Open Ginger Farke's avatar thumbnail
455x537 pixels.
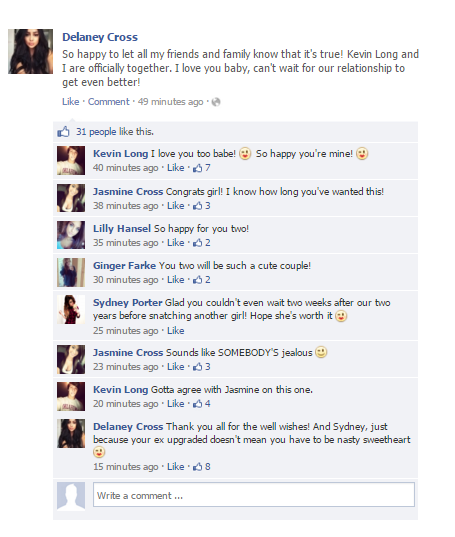coord(71,273)
